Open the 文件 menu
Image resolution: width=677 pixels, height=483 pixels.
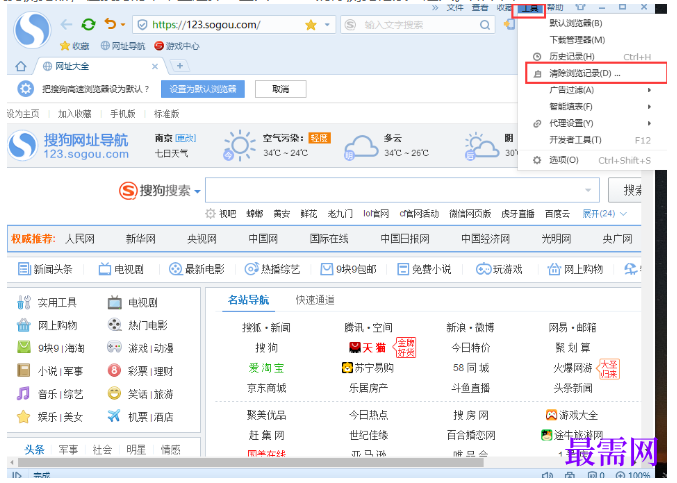[x=455, y=8]
